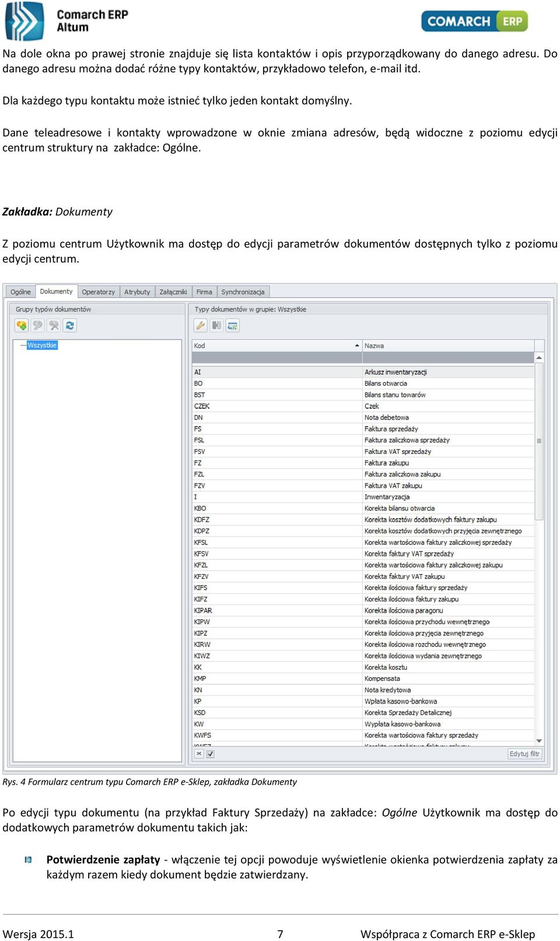Go to the Załączniki tab
The image size is (560, 941).
pyautogui.click(x=173, y=292)
